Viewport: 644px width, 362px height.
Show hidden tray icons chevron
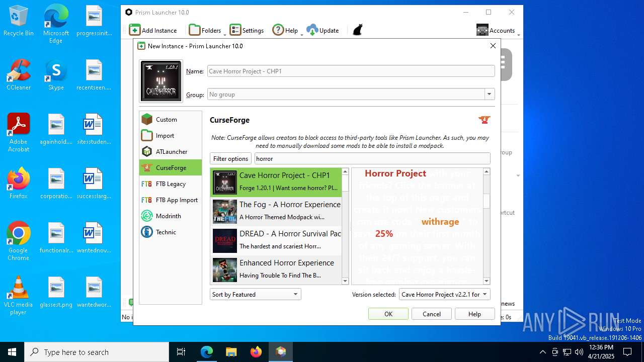[542, 352]
